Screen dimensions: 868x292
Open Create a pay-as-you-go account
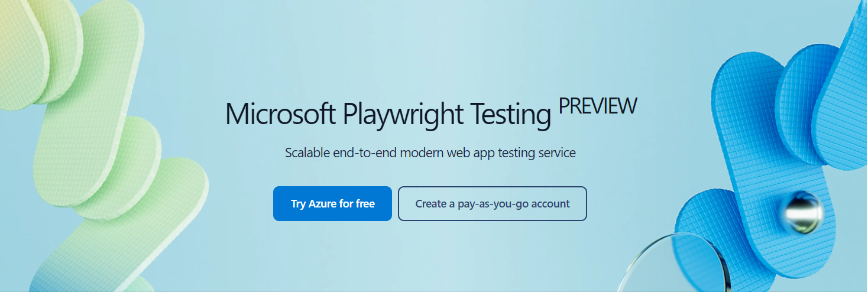point(492,204)
